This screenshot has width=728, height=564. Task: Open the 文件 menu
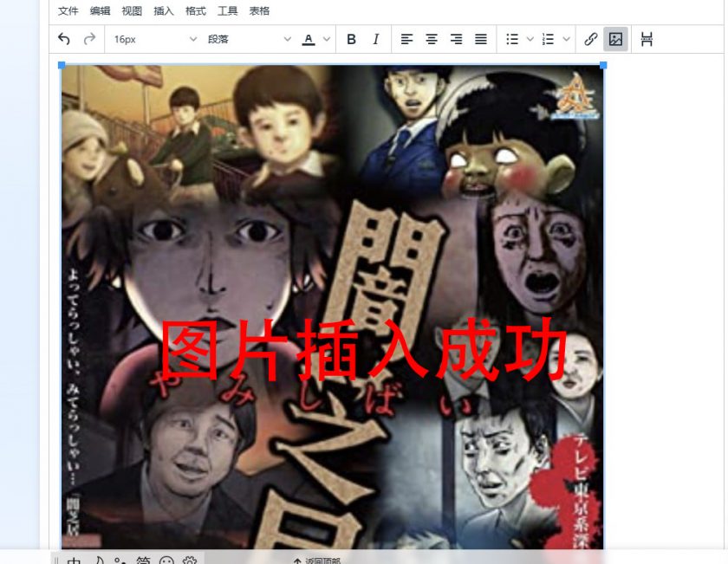[68, 11]
